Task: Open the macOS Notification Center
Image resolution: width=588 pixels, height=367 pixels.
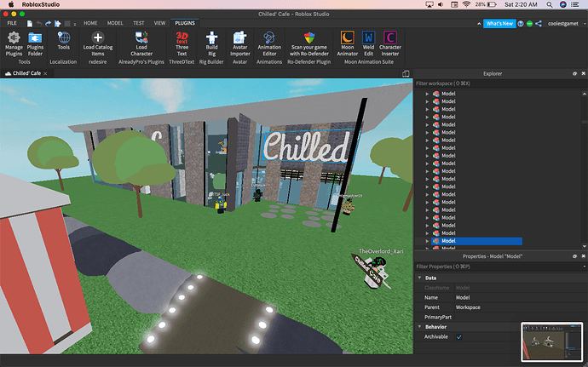Action: click(x=575, y=4)
